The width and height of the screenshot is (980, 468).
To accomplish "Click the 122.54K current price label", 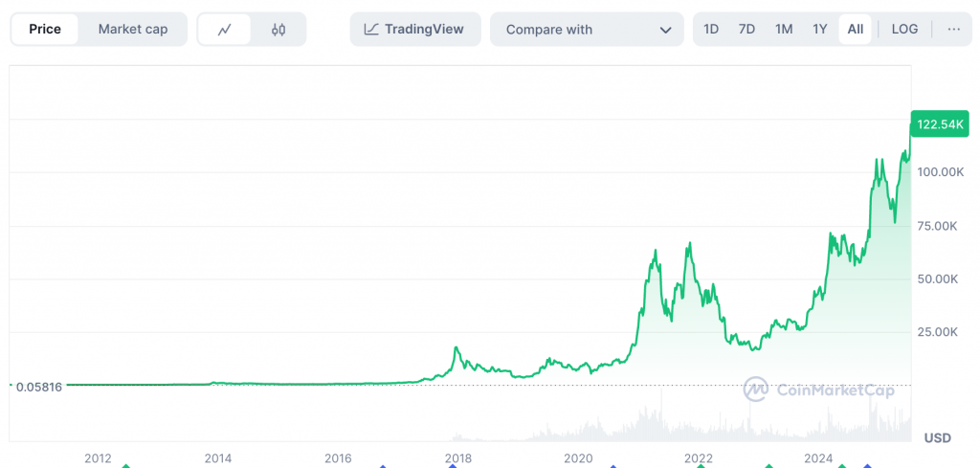I will click(942, 124).
